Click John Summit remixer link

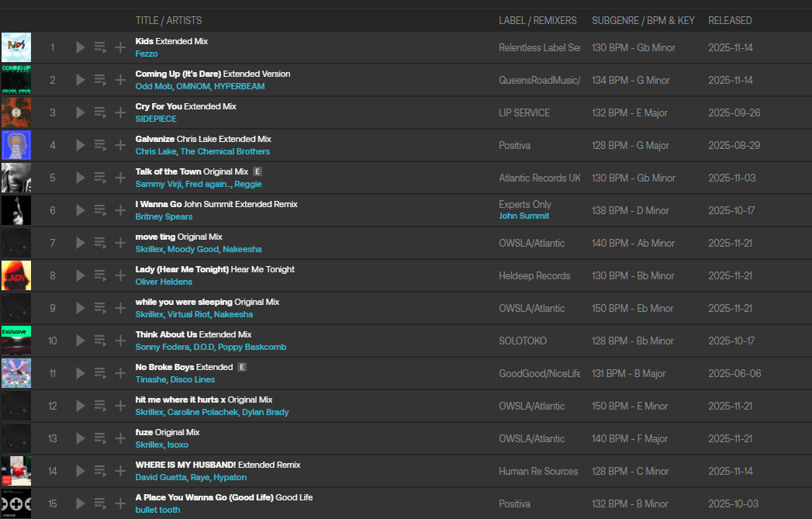(523, 216)
